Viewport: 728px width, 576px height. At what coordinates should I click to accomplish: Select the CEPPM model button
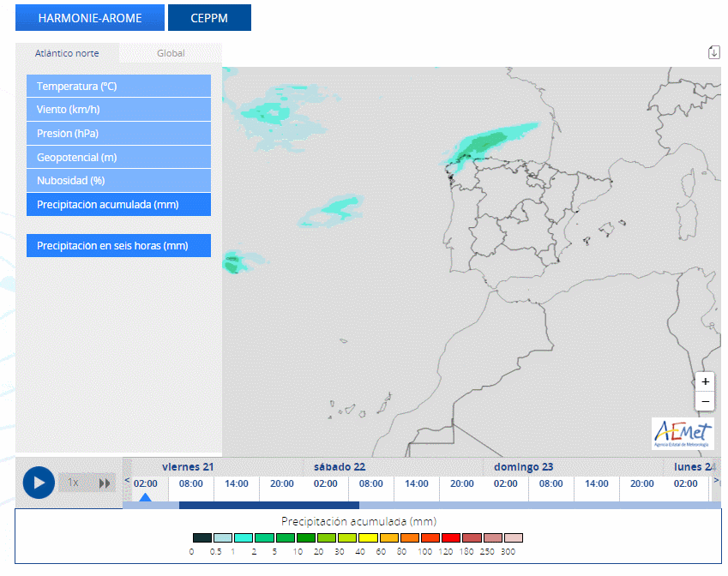209,17
